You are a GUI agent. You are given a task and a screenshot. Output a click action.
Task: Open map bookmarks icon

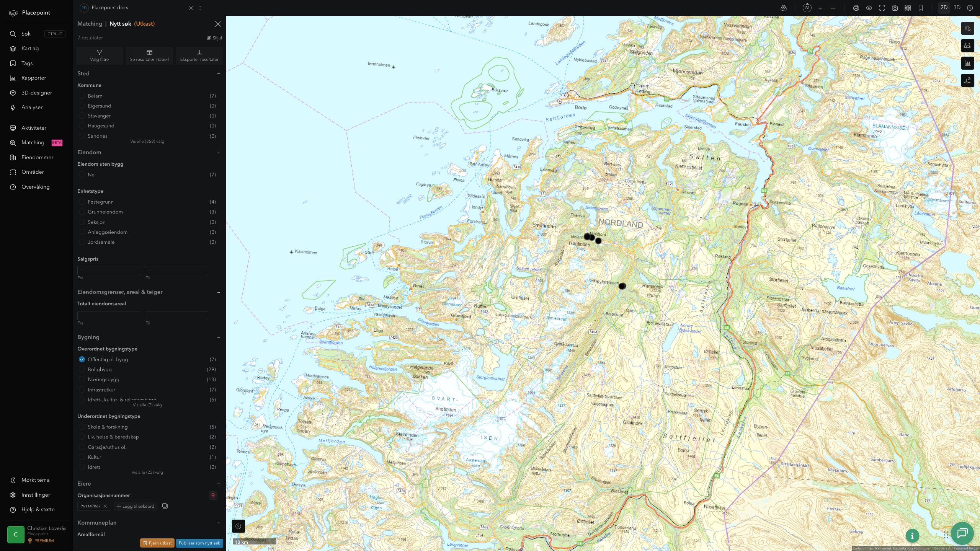[x=921, y=8]
